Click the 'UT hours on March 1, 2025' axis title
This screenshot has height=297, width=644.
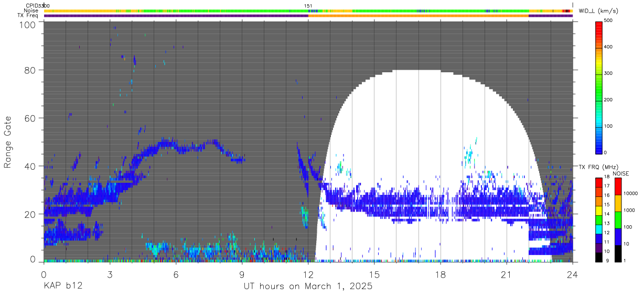tap(308, 287)
